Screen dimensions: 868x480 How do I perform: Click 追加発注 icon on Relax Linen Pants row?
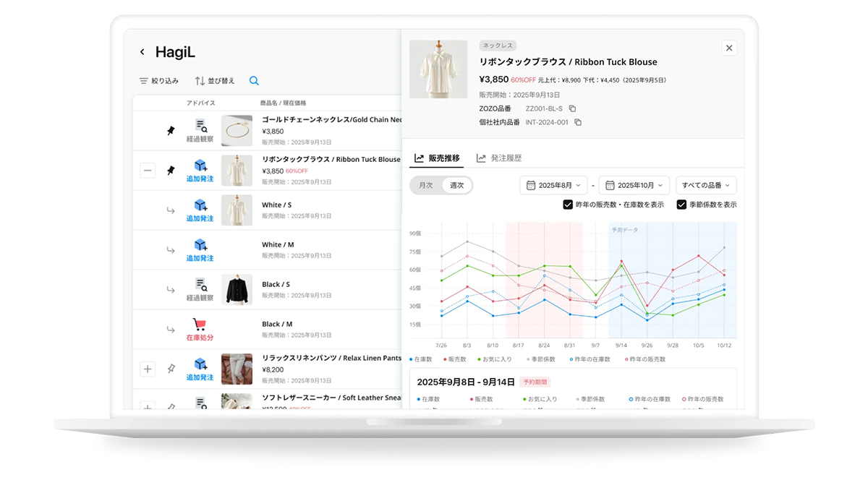point(200,369)
